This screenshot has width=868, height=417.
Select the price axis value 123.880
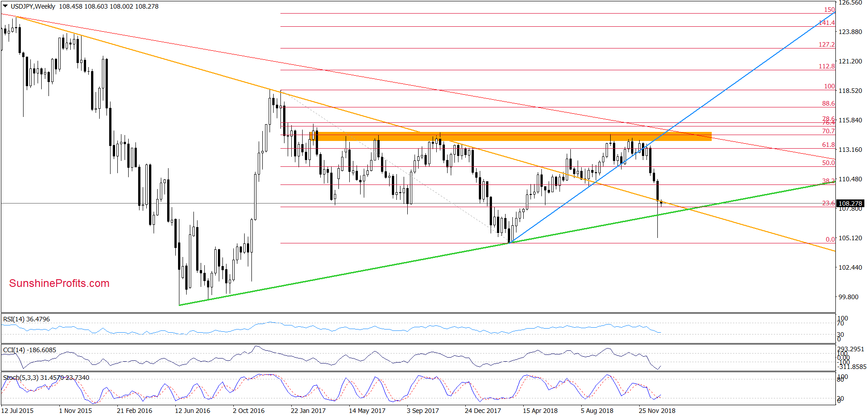click(850, 32)
